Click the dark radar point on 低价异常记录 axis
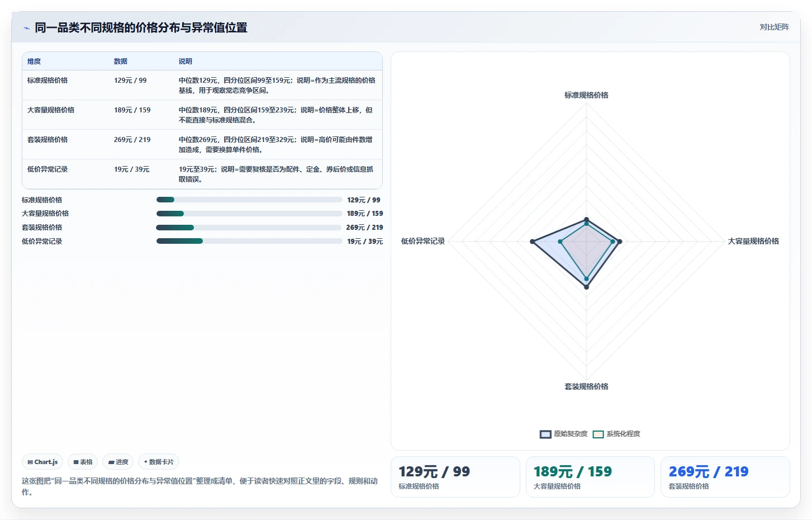The height and width of the screenshot is (520, 812). click(533, 242)
